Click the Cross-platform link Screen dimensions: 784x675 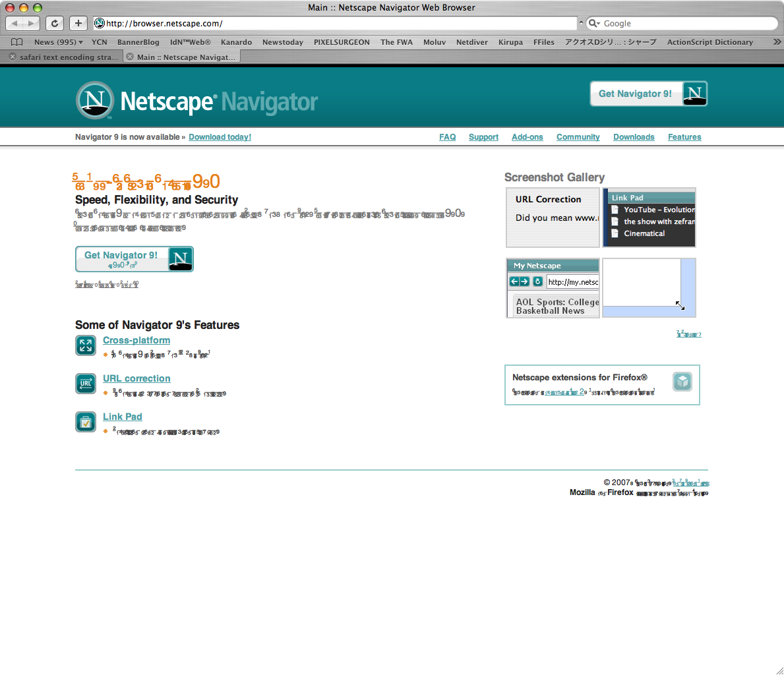(136, 340)
